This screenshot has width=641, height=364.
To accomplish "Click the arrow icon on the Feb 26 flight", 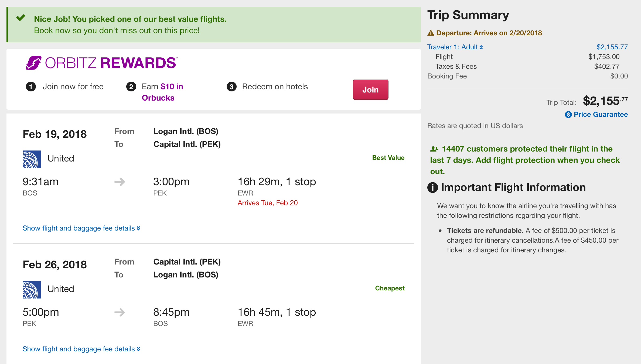I will (x=120, y=313).
